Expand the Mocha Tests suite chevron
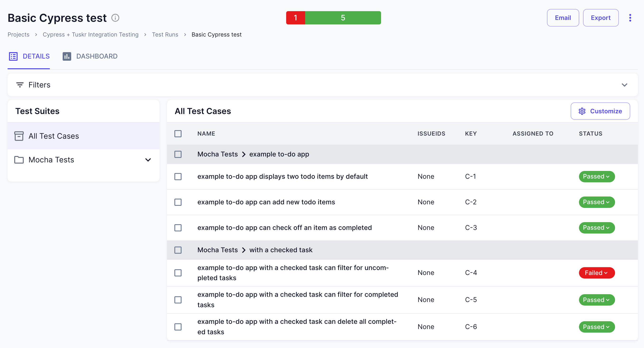This screenshot has height=348, width=644. click(x=148, y=160)
